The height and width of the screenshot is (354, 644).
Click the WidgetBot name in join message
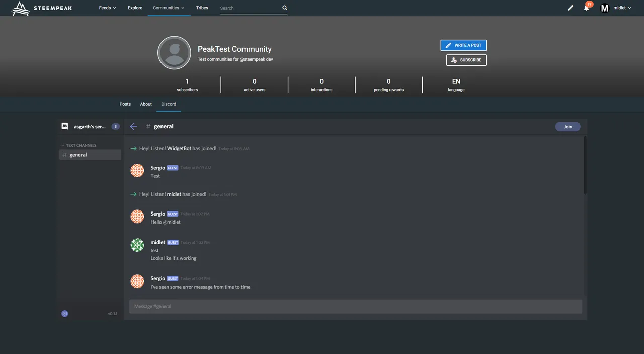point(179,149)
